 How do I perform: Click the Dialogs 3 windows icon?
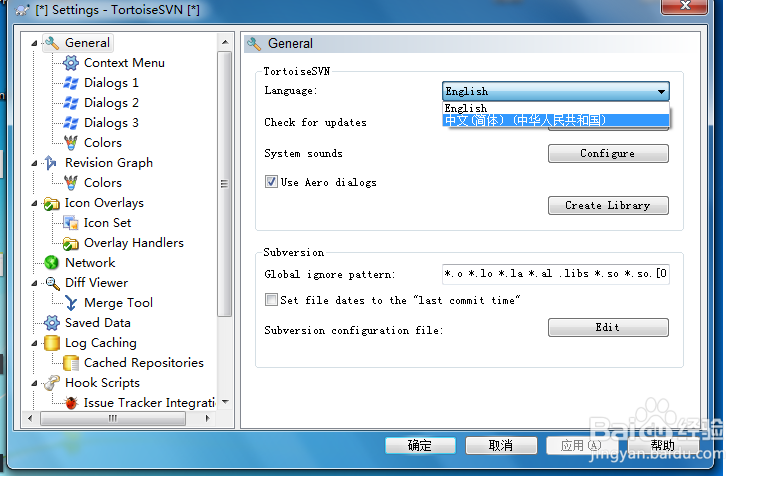point(71,123)
